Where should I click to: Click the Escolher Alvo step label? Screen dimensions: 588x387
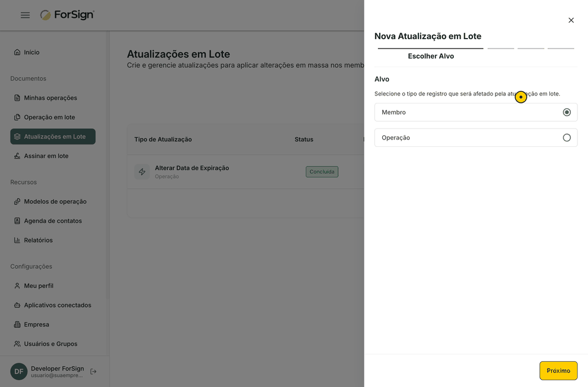(431, 56)
